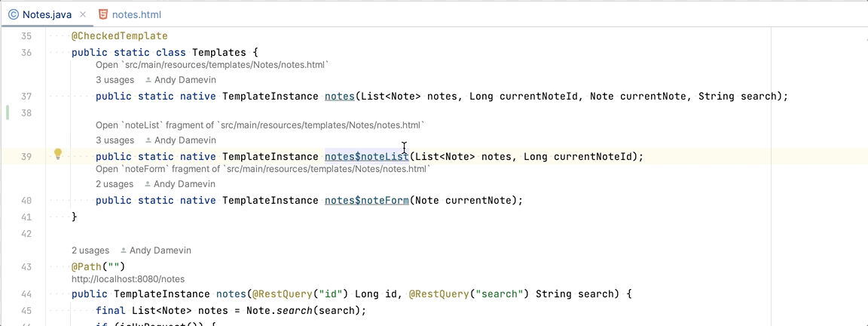The image size is (868, 326).
Task: Show the 3 usages above line 37
Action: (x=115, y=81)
